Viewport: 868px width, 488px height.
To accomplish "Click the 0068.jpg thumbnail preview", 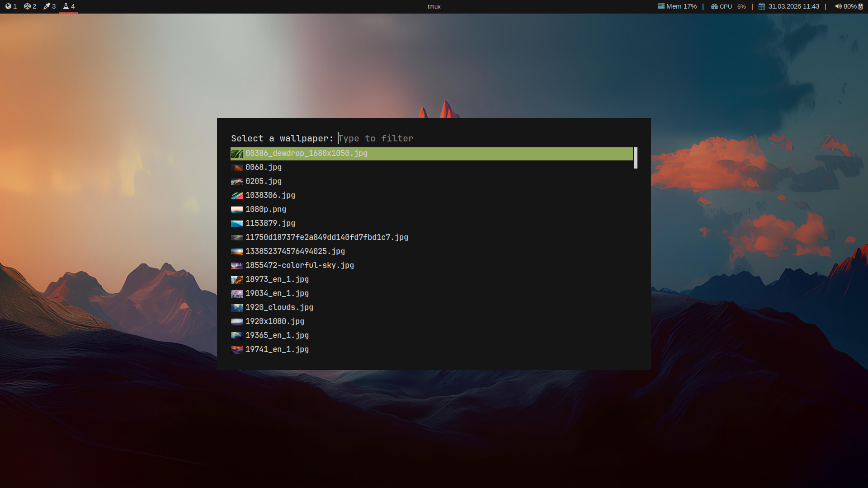I will pyautogui.click(x=237, y=168).
